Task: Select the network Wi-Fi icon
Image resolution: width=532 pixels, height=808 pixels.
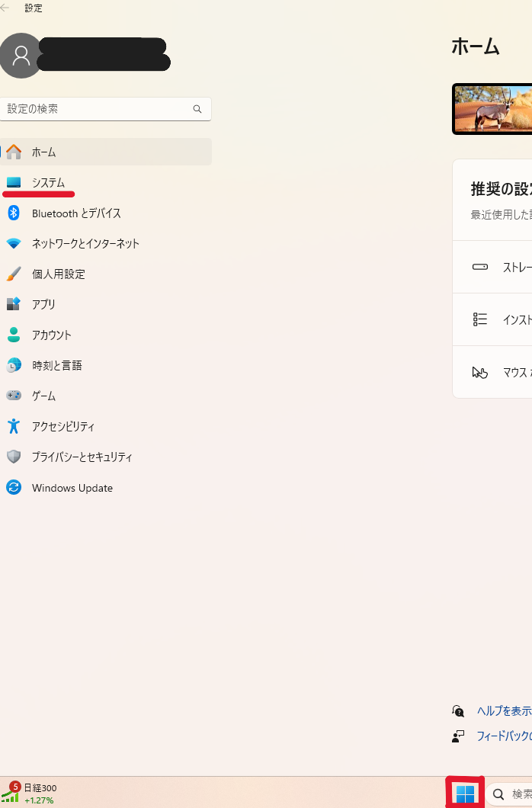Action: [14, 244]
